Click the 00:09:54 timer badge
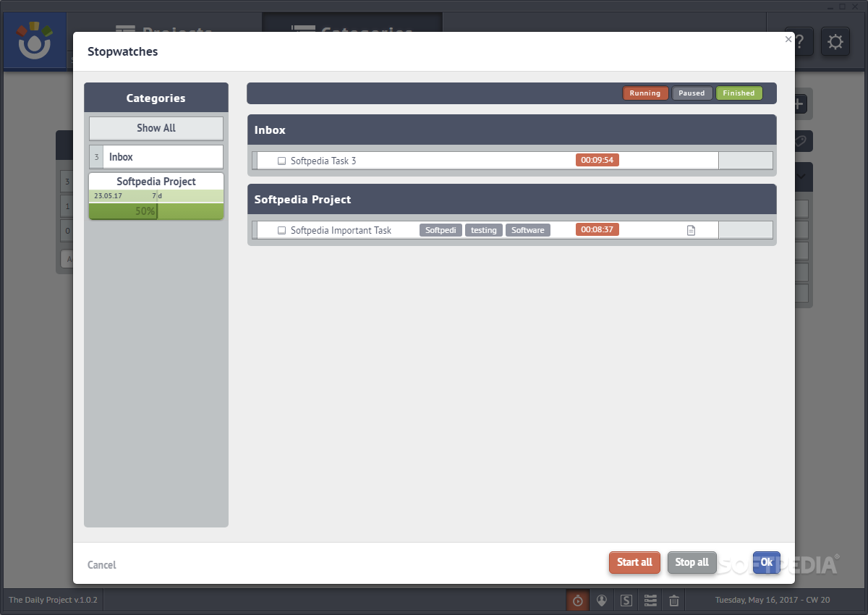The width and height of the screenshot is (868, 615). (597, 161)
